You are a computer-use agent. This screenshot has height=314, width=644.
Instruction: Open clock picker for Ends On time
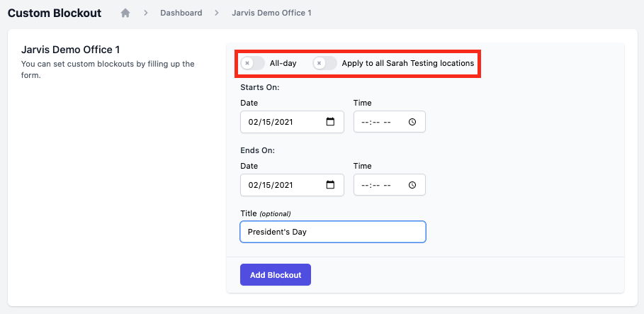click(x=412, y=185)
